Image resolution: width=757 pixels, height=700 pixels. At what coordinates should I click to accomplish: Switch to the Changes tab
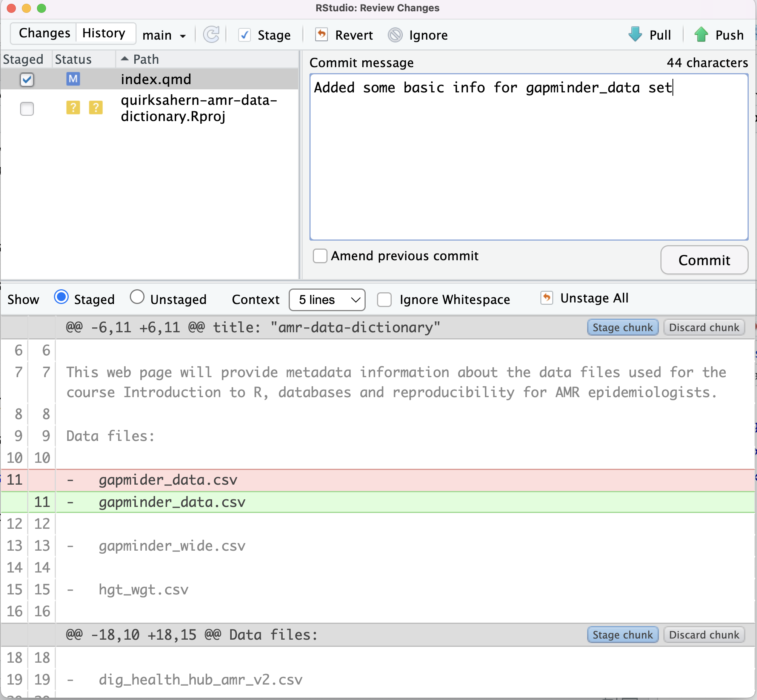44,33
